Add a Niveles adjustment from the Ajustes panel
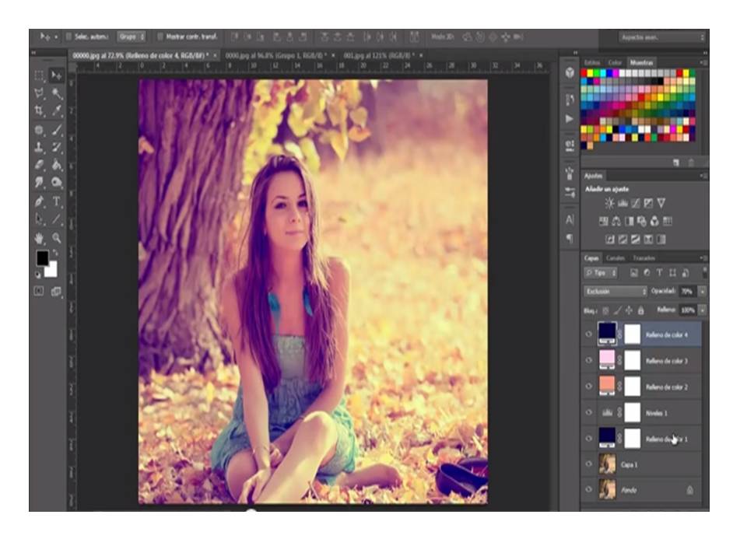The width and height of the screenshot is (747, 560). pyautogui.click(x=623, y=203)
